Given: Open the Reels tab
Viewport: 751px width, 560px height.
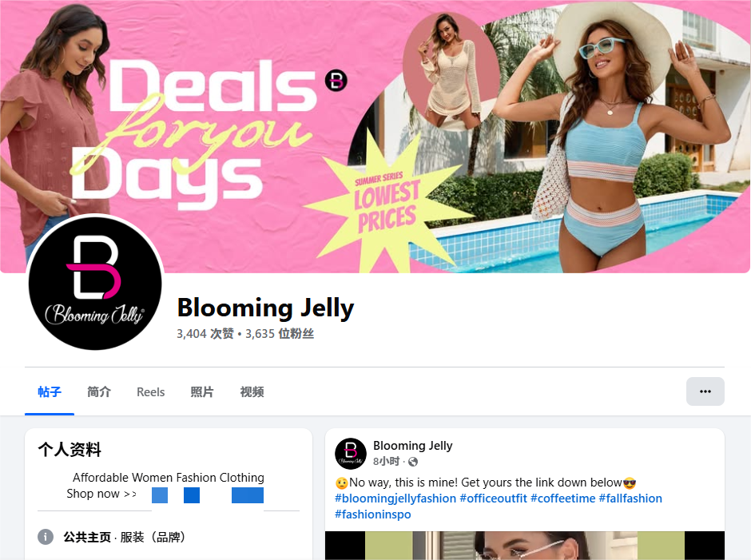Looking at the screenshot, I should tap(150, 392).
